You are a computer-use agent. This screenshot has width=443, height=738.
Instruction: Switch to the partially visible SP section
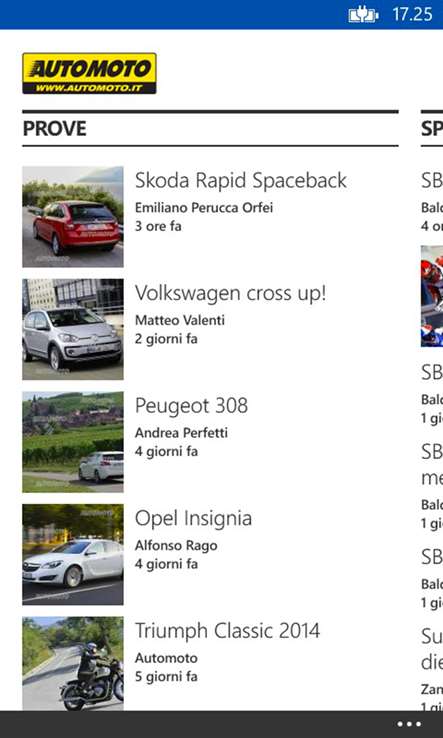point(432,128)
